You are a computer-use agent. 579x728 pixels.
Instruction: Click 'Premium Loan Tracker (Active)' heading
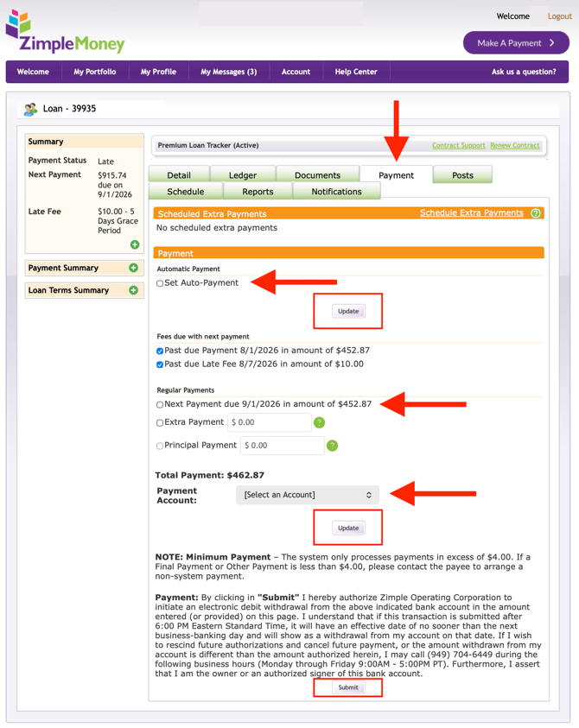click(x=208, y=145)
